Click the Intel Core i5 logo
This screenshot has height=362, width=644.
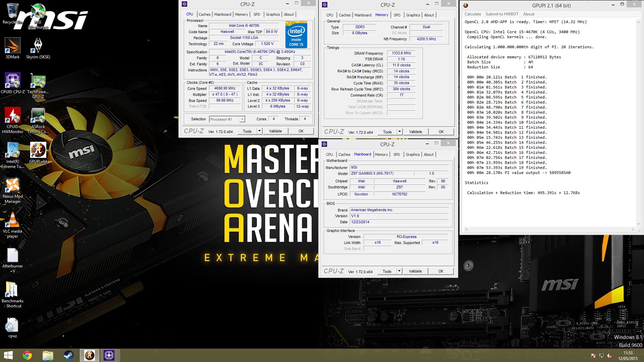pos(296,35)
